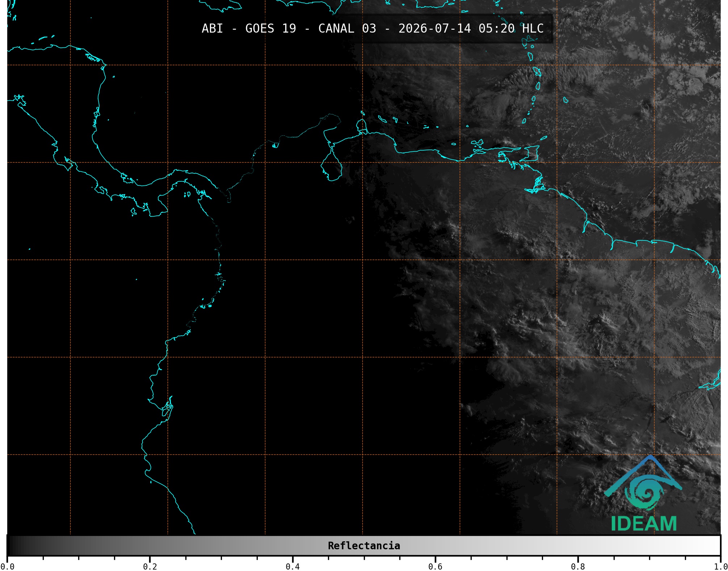Click the 0.4 tick label on colorbar
The width and height of the screenshot is (728, 571).
293,567
